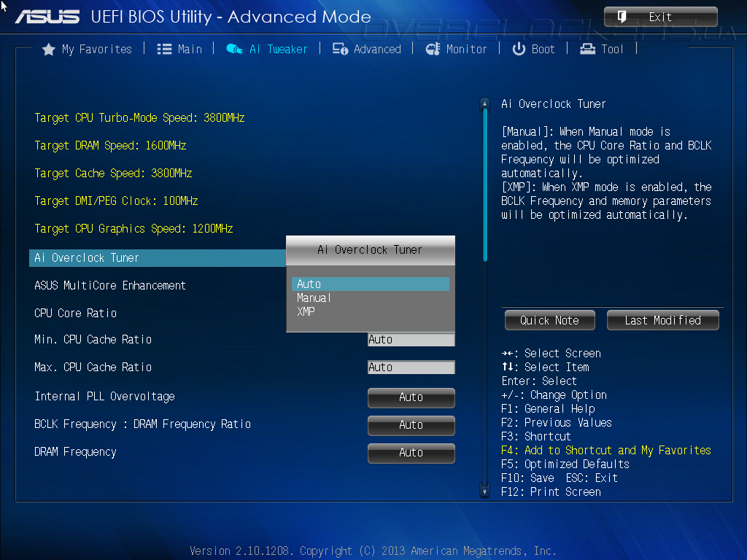This screenshot has height=560, width=747.
Task: Click the Exit button
Action: point(661,17)
